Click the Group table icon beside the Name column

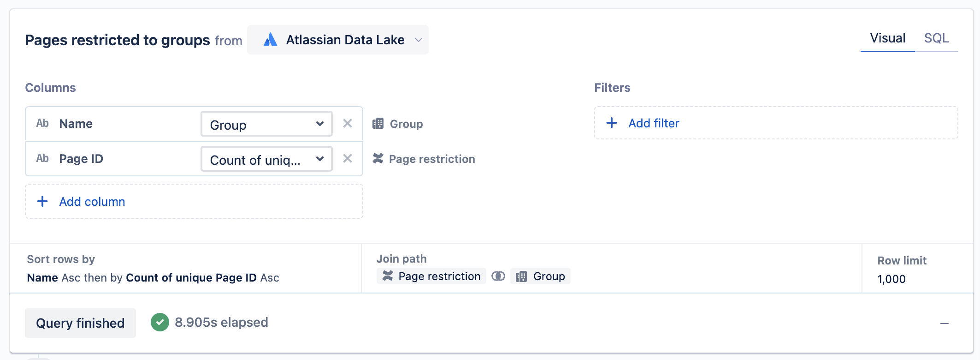point(378,123)
